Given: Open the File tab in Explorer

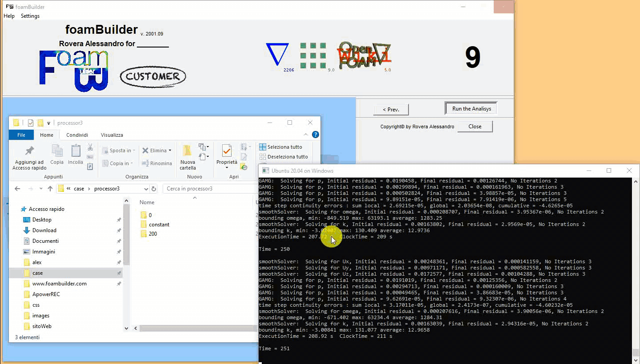Looking at the screenshot, I should click(21, 135).
